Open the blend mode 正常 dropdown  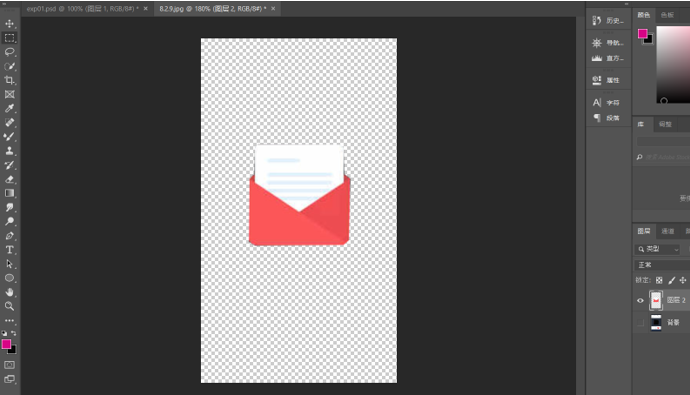662,265
